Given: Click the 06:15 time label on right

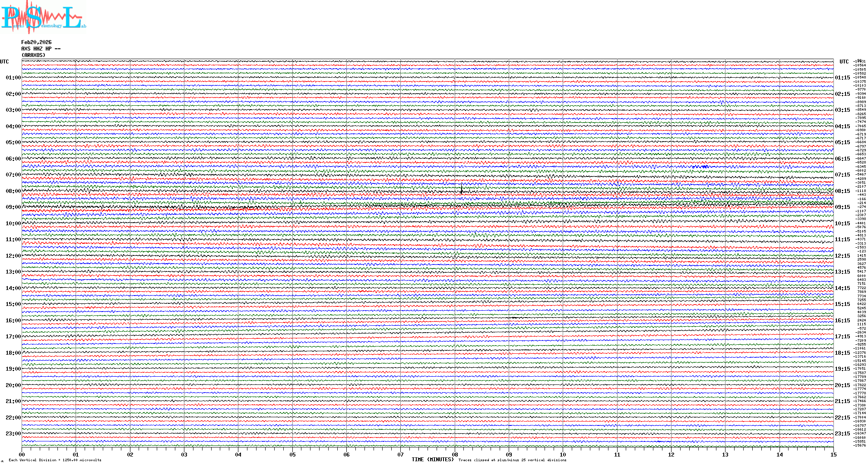Looking at the screenshot, I should point(842,159).
